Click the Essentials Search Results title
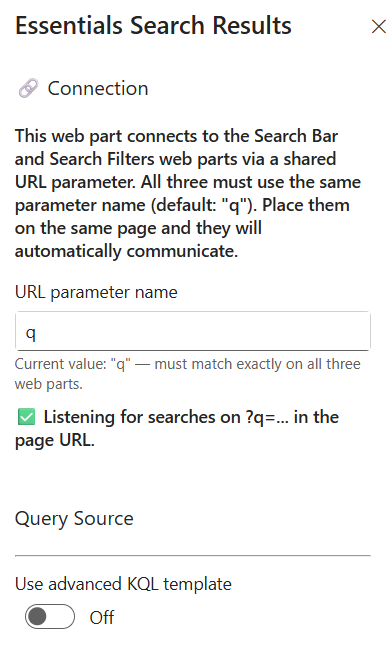 (x=153, y=25)
